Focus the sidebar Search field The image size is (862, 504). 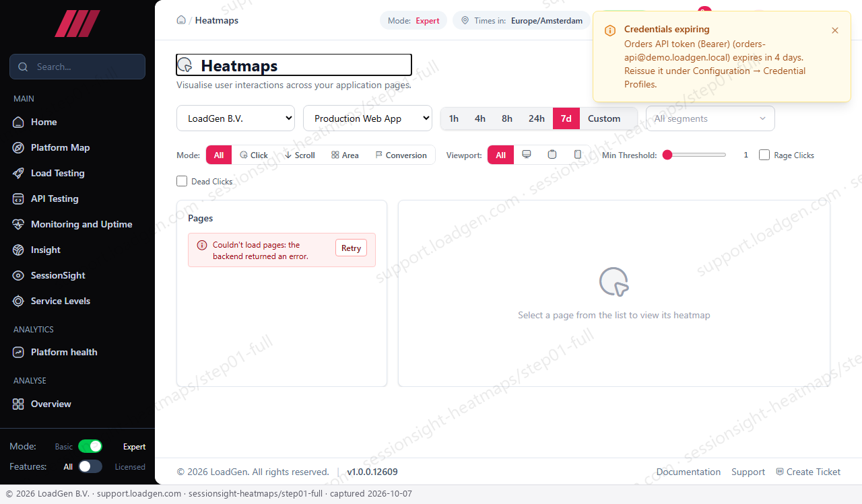77,67
